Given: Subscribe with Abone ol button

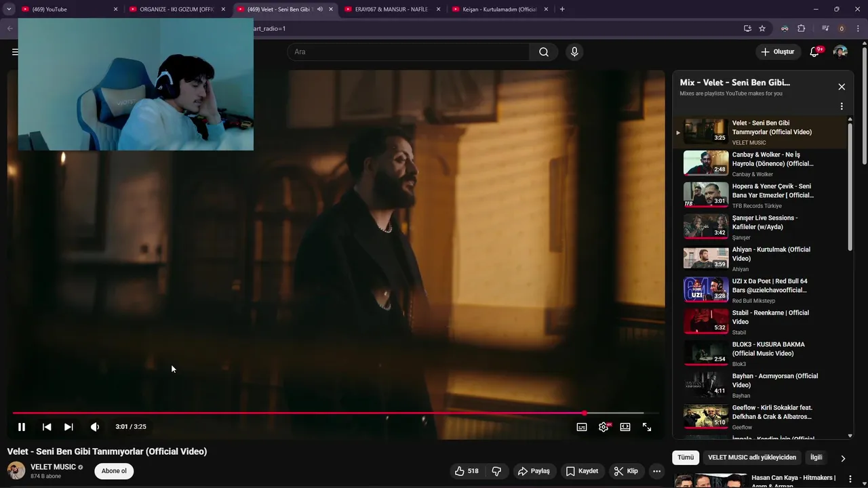Looking at the screenshot, I should (x=114, y=471).
